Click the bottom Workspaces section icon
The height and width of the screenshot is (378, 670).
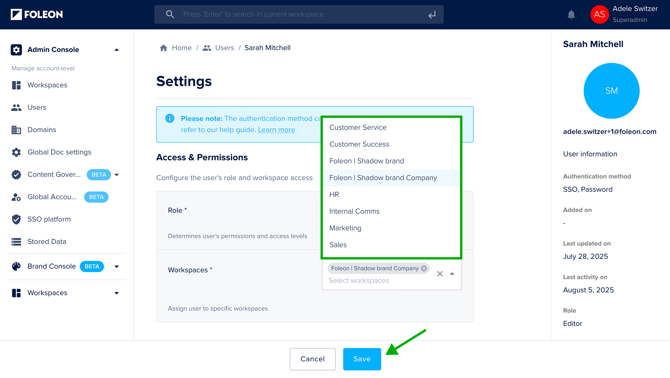click(16, 293)
